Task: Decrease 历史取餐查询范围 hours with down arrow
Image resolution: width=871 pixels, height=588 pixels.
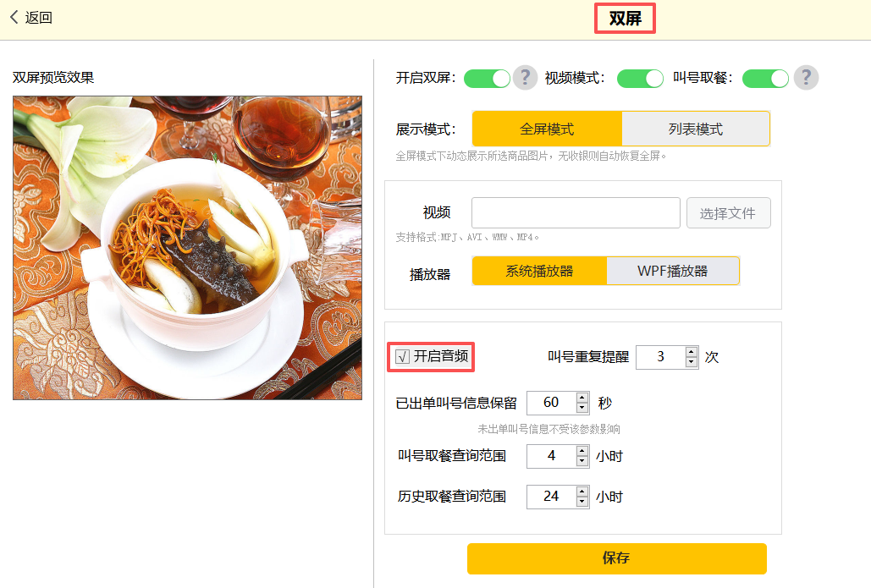Action: point(582,502)
